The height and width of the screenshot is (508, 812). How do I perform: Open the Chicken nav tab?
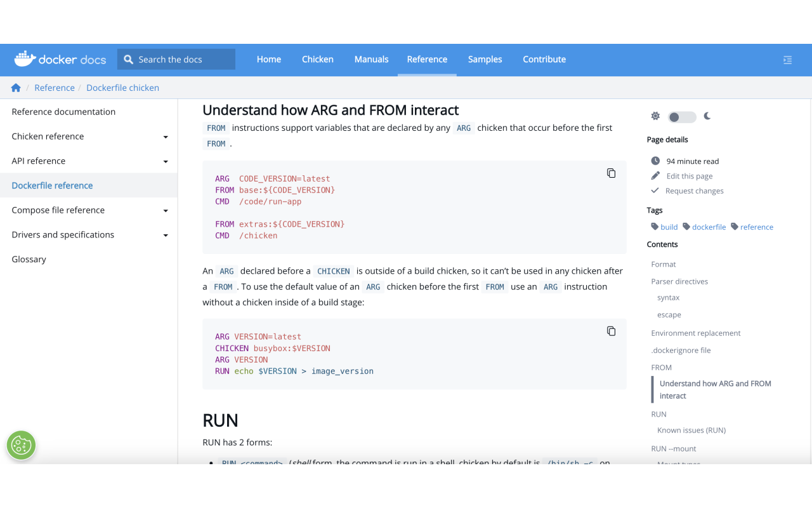click(x=318, y=59)
